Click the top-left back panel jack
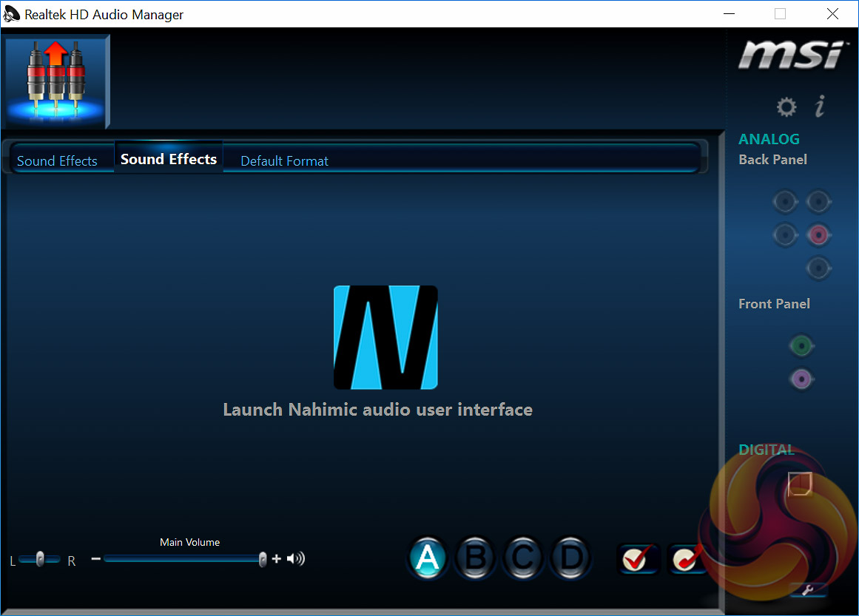This screenshot has width=859, height=616. tap(785, 202)
